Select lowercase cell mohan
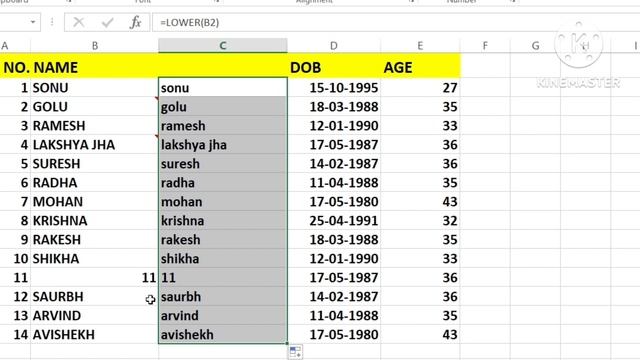 point(223,201)
